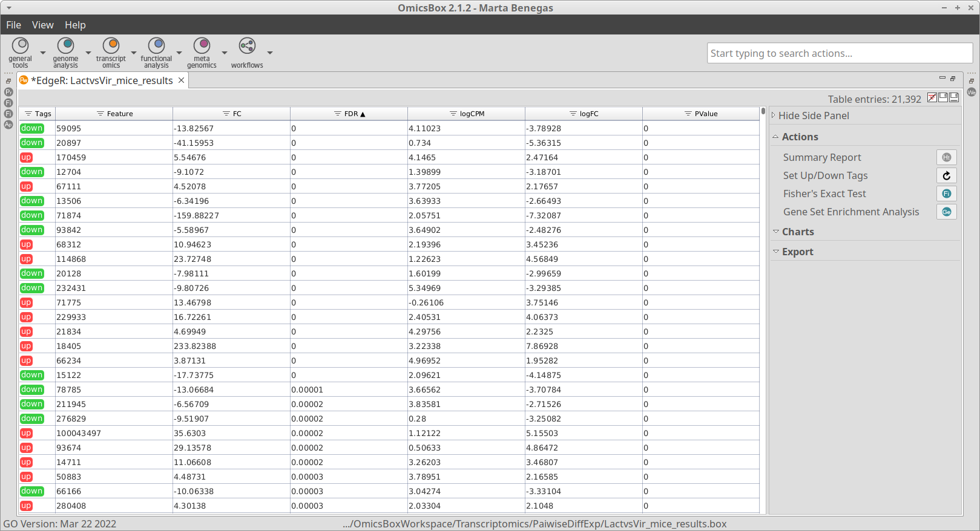
Task: Click the search actions input field
Action: point(839,53)
